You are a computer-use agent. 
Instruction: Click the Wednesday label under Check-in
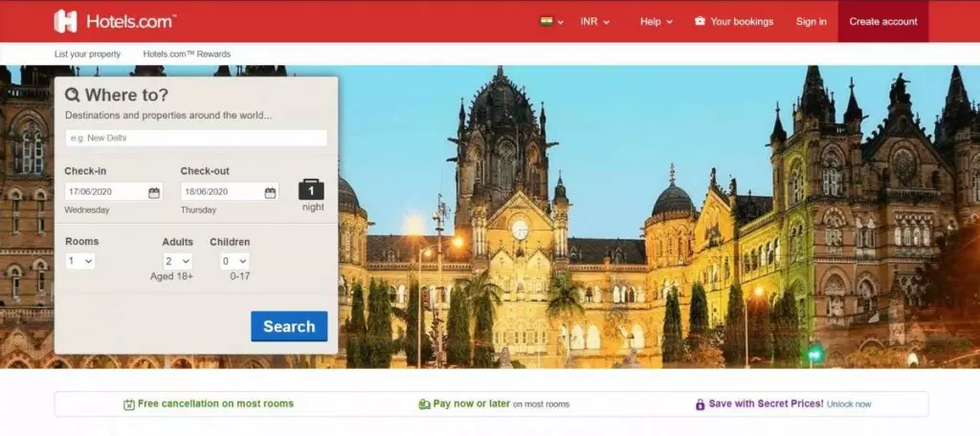tap(87, 210)
